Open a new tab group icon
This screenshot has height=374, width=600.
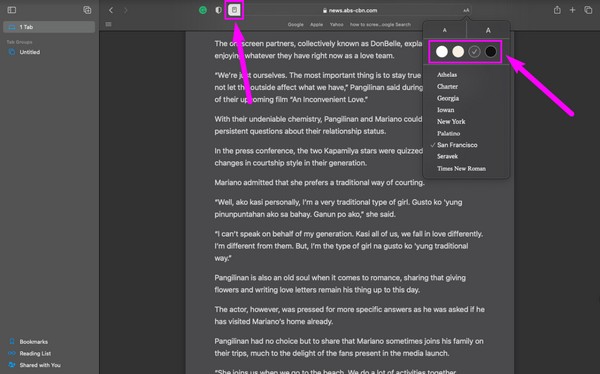pos(87,10)
